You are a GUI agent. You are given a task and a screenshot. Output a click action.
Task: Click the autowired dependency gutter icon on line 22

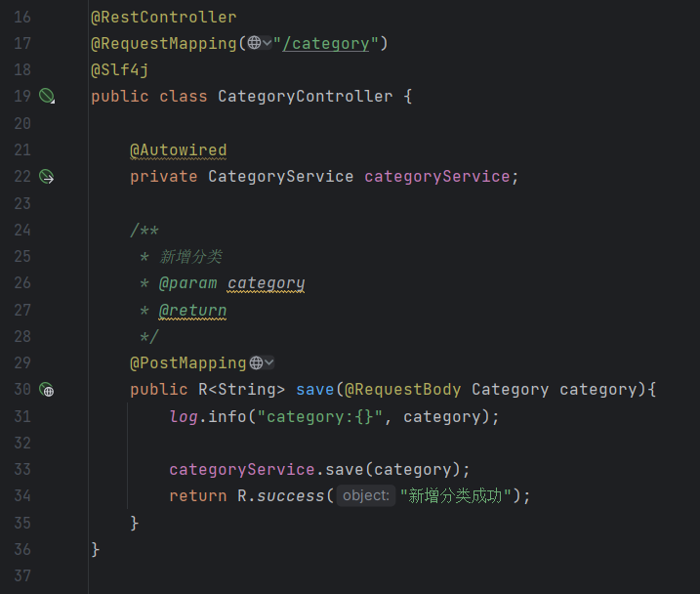[x=47, y=177]
